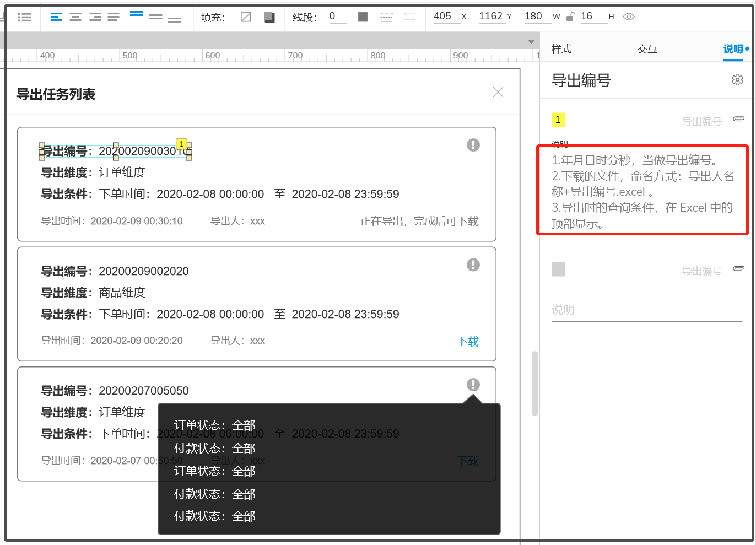Click 下载 link for task 20200207005050
This screenshot has height=545, width=756.
coord(468,461)
